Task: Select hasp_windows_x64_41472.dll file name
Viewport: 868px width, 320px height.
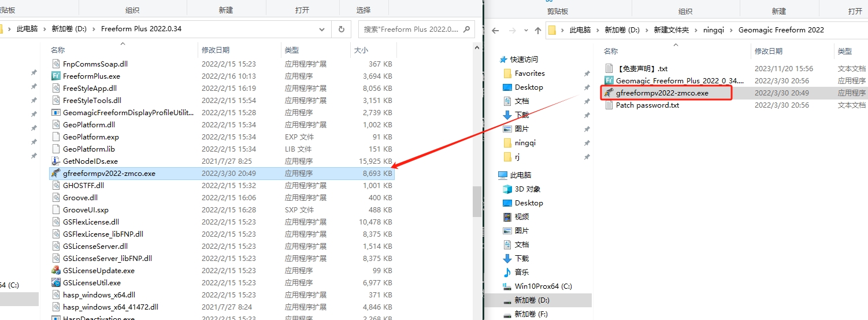Action: coord(110,307)
